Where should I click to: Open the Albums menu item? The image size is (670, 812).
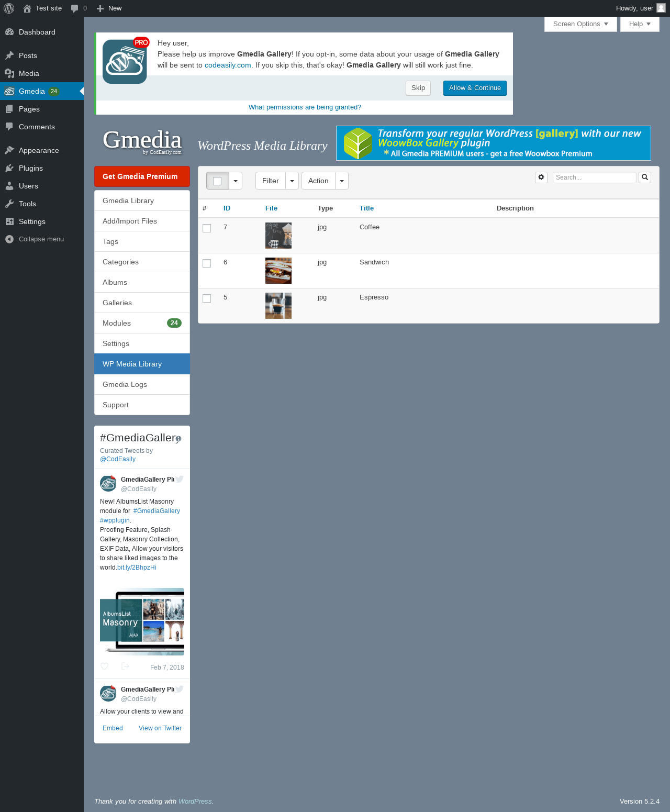142,282
